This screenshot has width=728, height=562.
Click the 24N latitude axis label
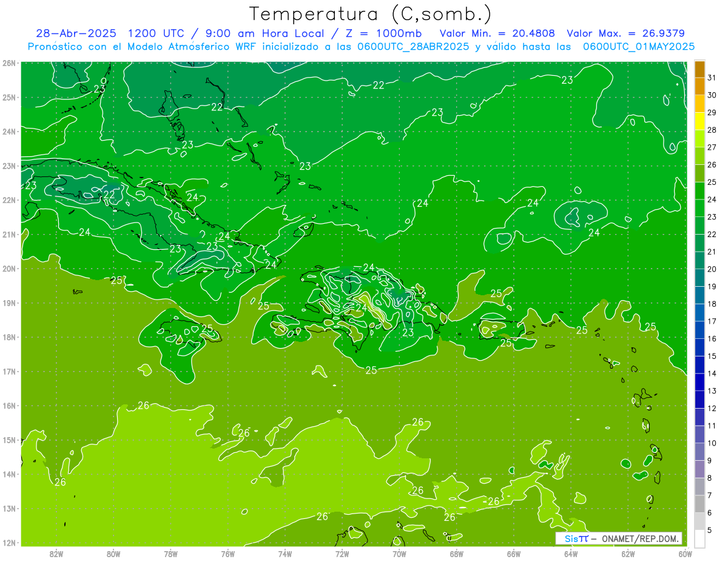pyautogui.click(x=9, y=132)
